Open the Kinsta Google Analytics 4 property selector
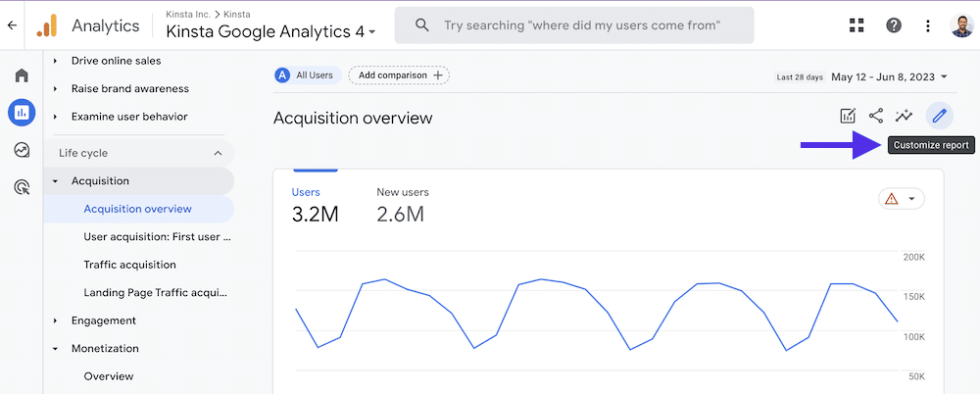Image resolution: width=980 pixels, height=394 pixels. click(x=271, y=32)
